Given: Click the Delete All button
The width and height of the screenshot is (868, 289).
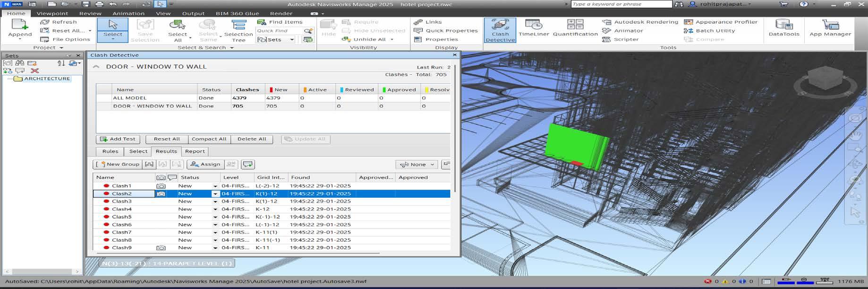Looking at the screenshot, I should (252, 139).
